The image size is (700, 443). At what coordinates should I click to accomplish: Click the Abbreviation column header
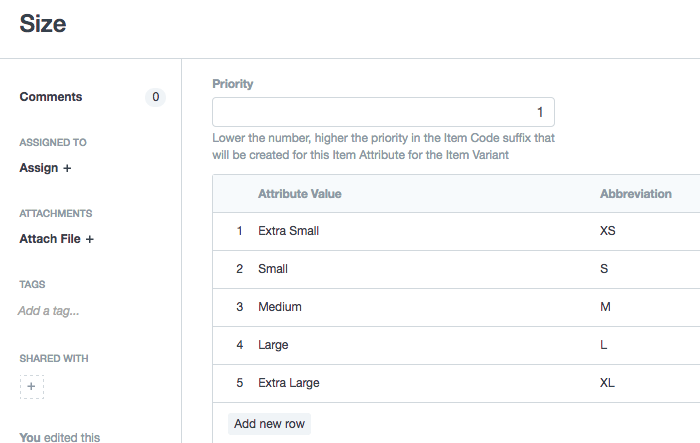[x=635, y=193]
